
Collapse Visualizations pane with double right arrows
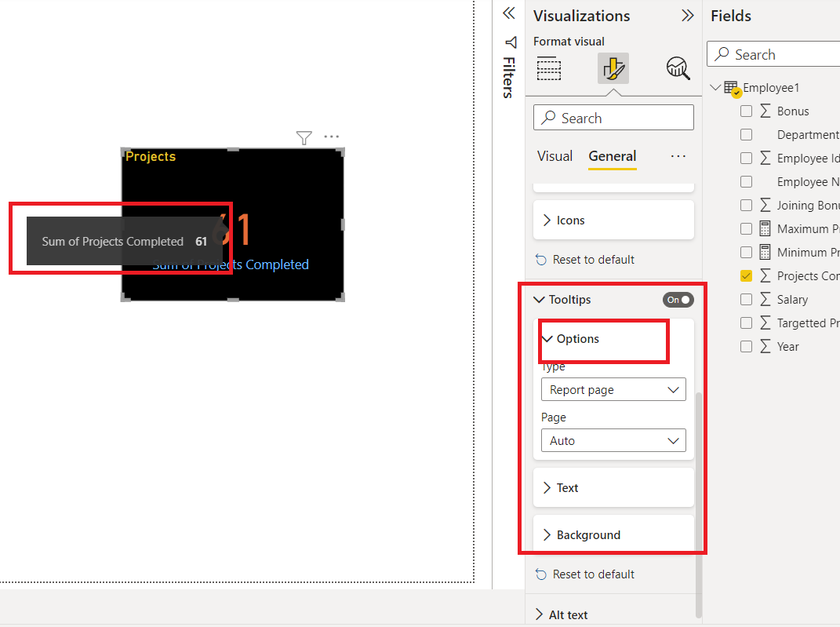pos(687,16)
